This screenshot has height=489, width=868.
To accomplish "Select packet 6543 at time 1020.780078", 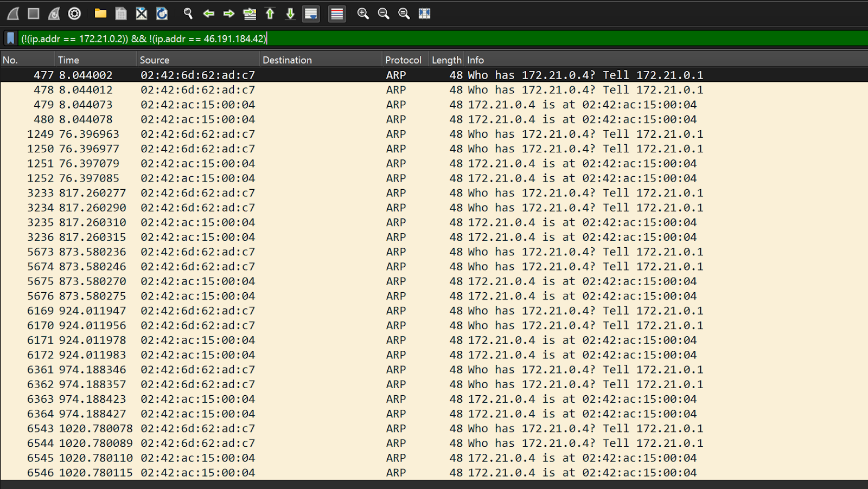I will pyautogui.click(x=434, y=428).
